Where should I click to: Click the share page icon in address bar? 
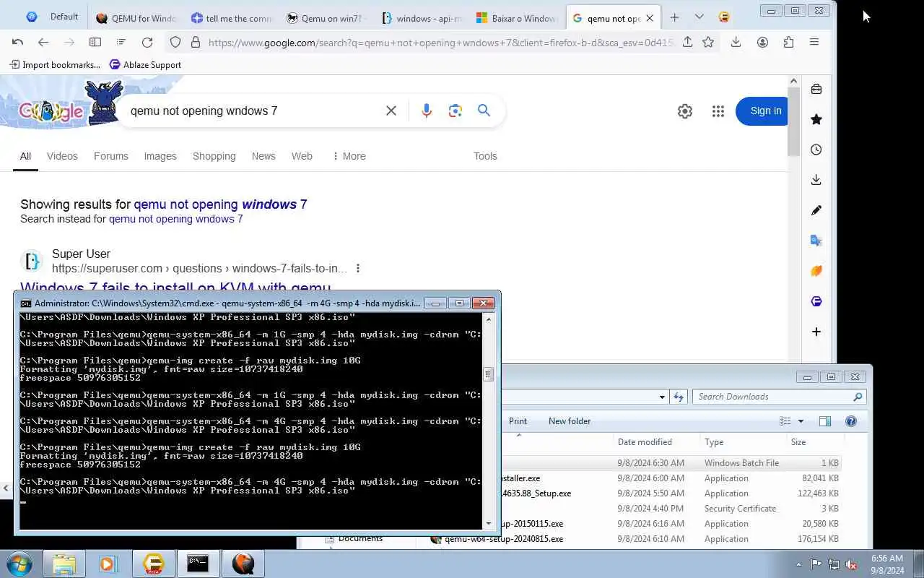pyautogui.click(x=687, y=42)
